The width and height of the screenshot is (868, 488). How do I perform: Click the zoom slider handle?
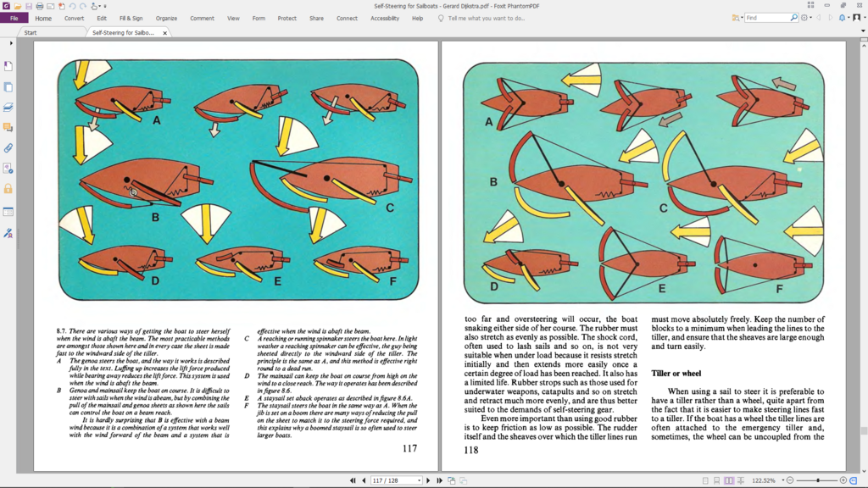[x=818, y=480]
